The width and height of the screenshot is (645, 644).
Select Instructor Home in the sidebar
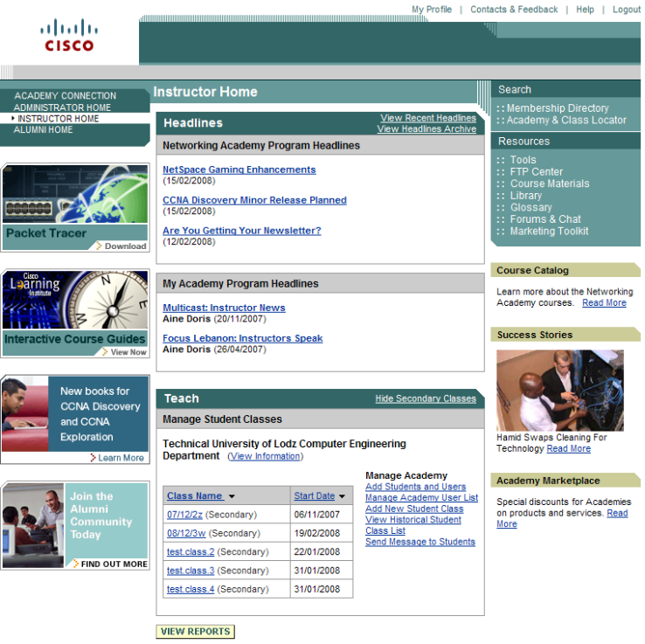[x=58, y=119]
